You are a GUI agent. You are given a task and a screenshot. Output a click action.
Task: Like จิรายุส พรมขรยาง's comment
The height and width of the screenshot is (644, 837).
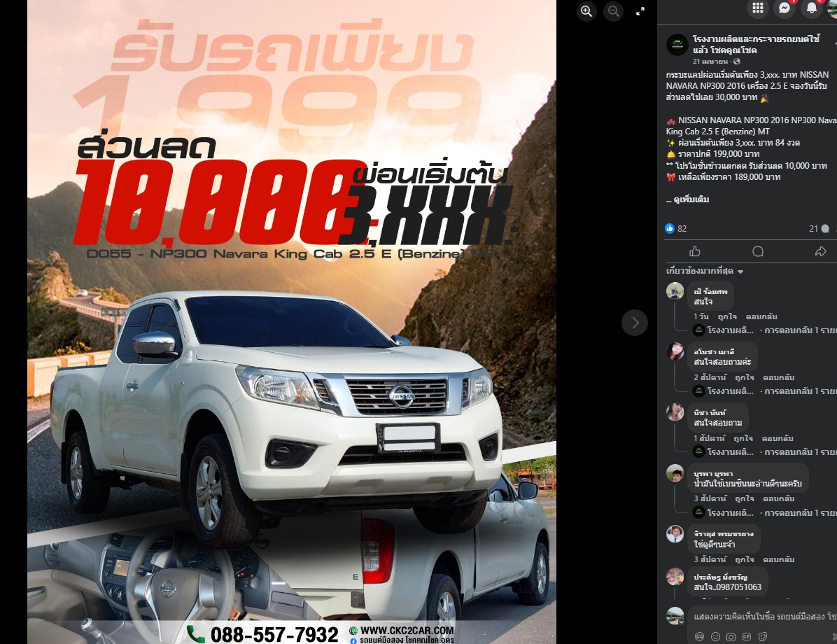point(744,559)
